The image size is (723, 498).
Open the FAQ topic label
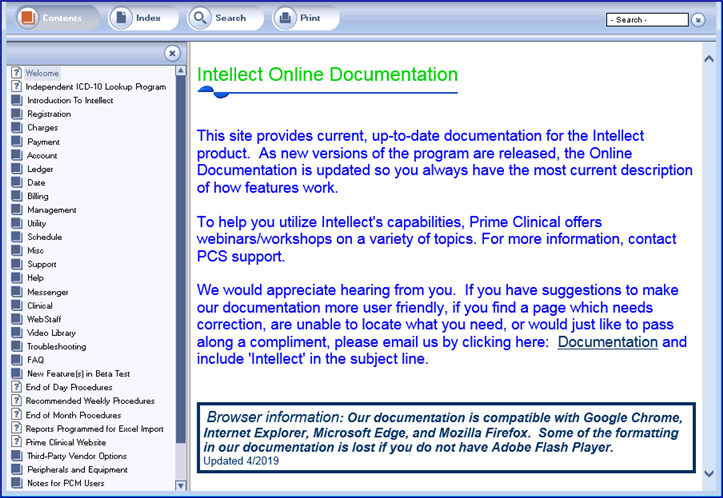(36, 360)
